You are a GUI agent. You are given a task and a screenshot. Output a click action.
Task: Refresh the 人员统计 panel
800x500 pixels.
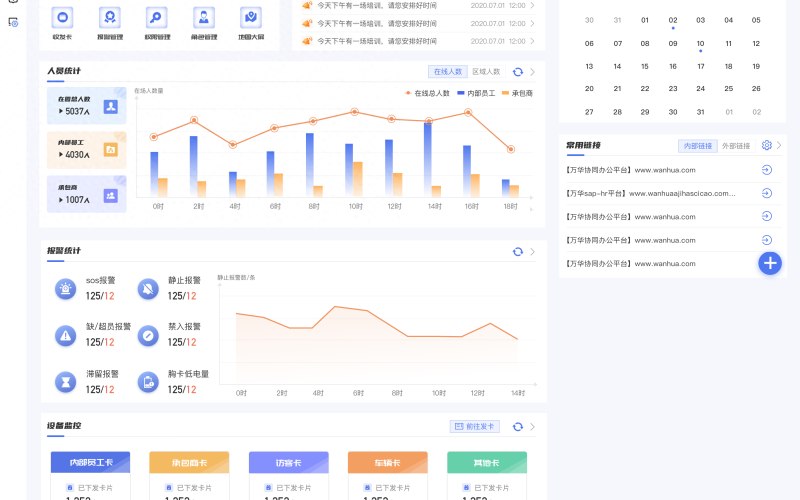[x=518, y=72]
